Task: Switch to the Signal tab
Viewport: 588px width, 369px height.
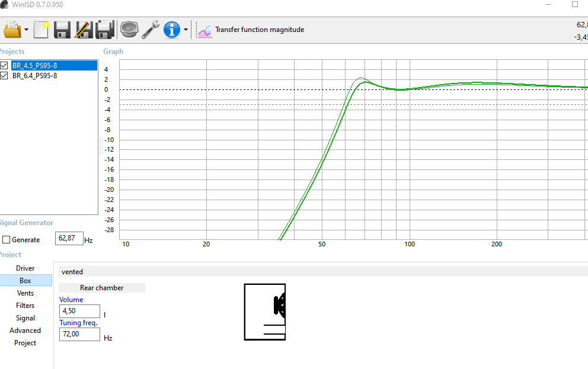Action: (x=25, y=317)
